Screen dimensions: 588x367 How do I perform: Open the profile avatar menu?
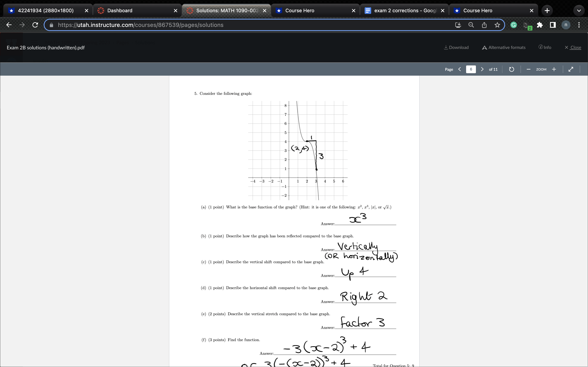point(566,25)
